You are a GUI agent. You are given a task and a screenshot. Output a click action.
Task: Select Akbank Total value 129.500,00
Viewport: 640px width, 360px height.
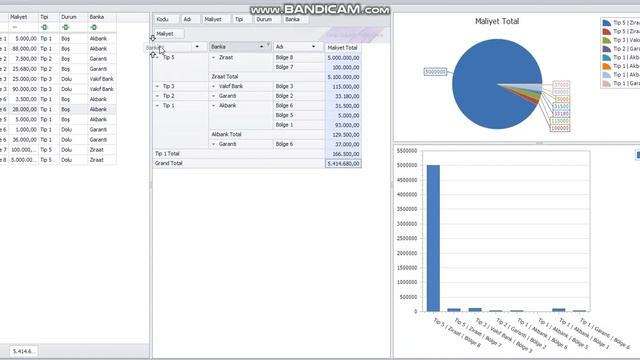(343, 134)
